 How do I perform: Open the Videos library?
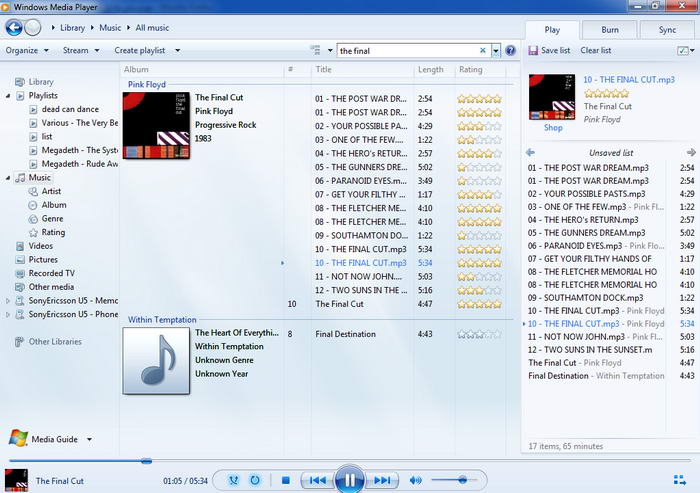pos(41,246)
